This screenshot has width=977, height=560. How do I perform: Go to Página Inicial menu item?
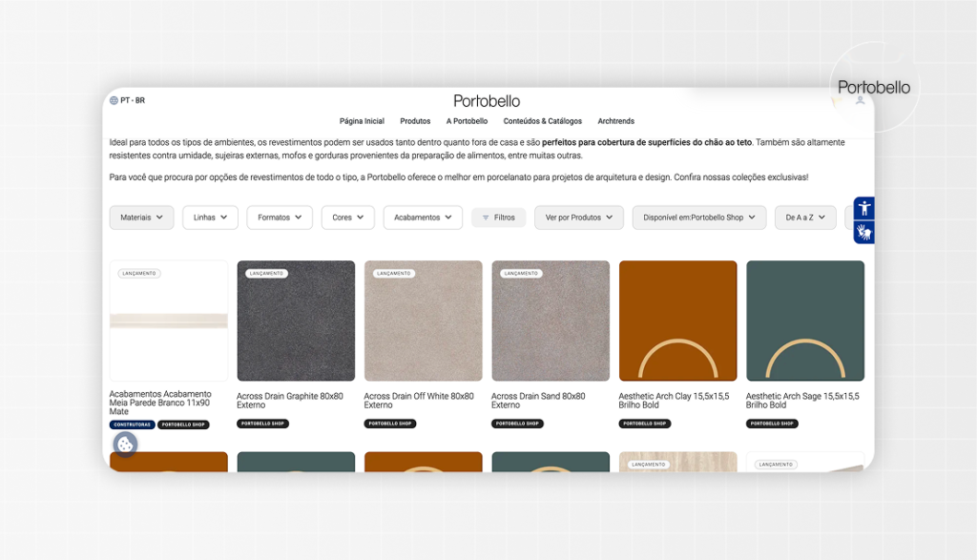[362, 121]
